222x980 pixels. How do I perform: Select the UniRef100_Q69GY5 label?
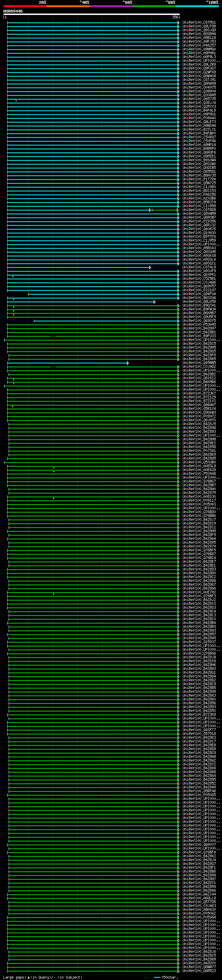pos(199,321)
